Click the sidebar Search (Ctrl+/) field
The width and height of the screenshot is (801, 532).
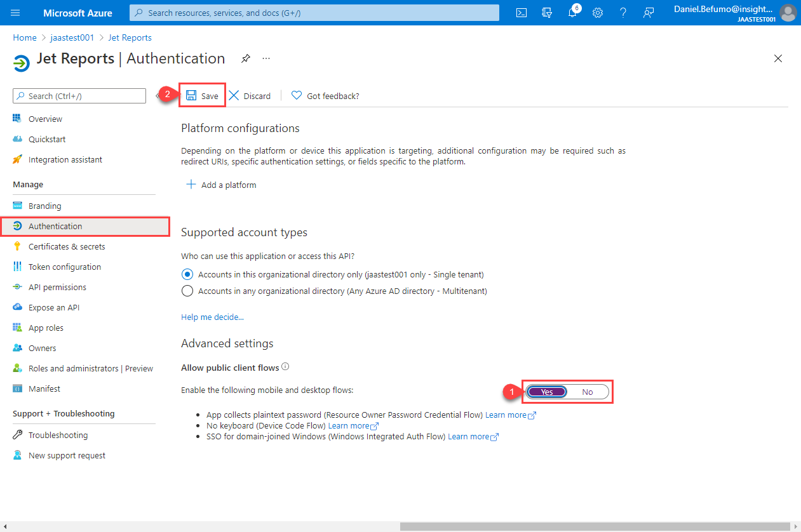79,96
